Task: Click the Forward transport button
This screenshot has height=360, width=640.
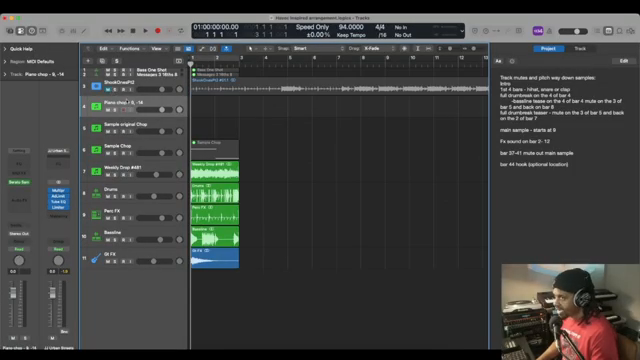Action: [x=121, y=31]
